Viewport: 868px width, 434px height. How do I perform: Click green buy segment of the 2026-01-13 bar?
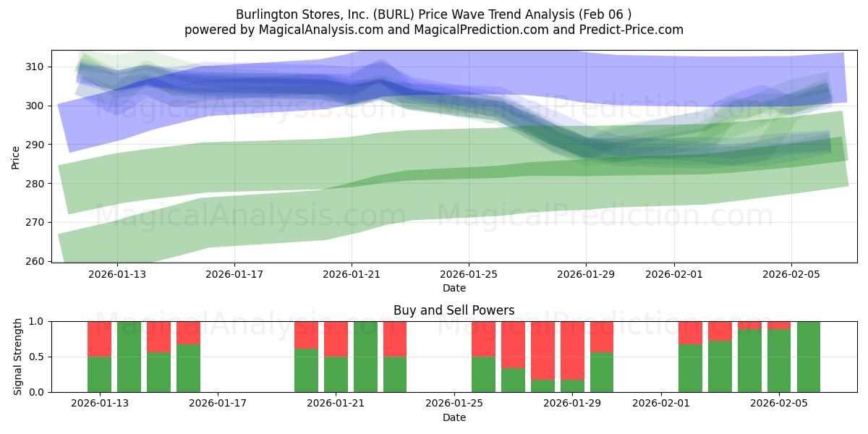click(x=100, y=374)
